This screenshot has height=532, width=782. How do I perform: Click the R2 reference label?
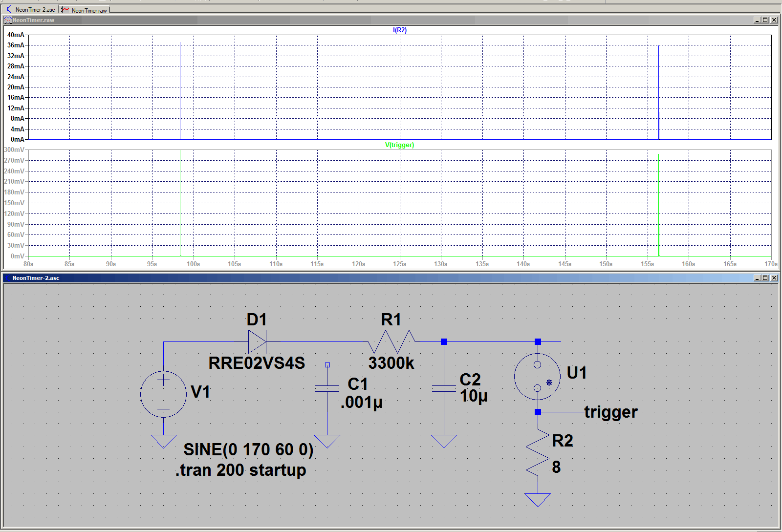click(x=563, y=441)
